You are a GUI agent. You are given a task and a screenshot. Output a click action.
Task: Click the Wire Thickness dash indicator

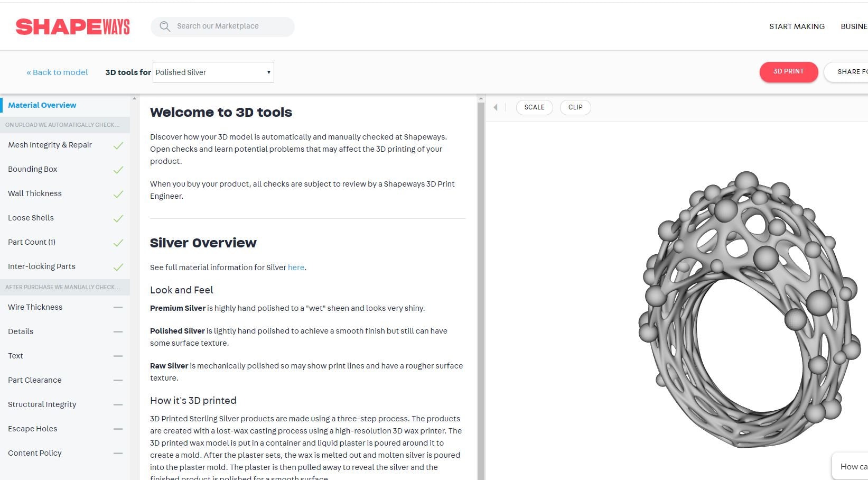click(x=118, y=307)
